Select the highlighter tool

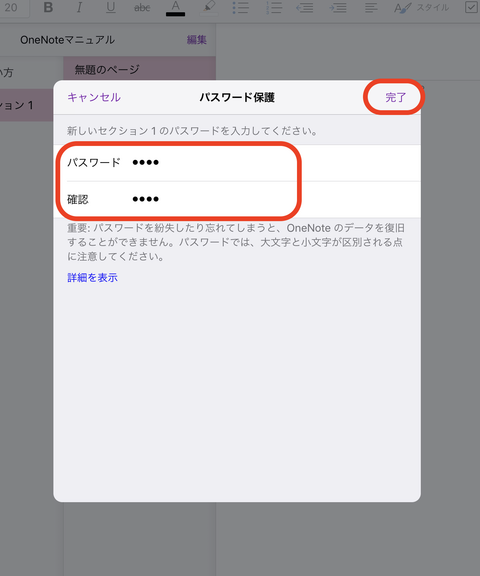click(x=209, y=8)
